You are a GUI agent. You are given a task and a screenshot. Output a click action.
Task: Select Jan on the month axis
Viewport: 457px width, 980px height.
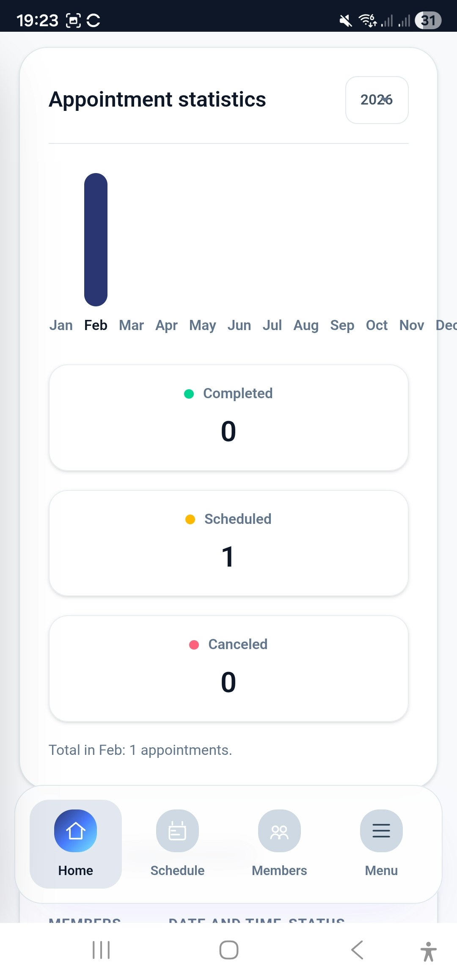coord(61,325)
